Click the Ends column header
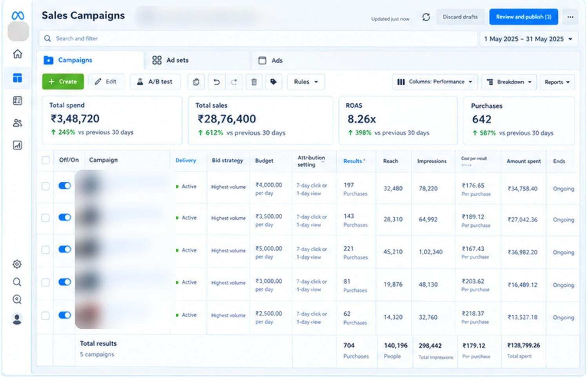This screenshot has height=381, width=588. click(x=559, y=161)
